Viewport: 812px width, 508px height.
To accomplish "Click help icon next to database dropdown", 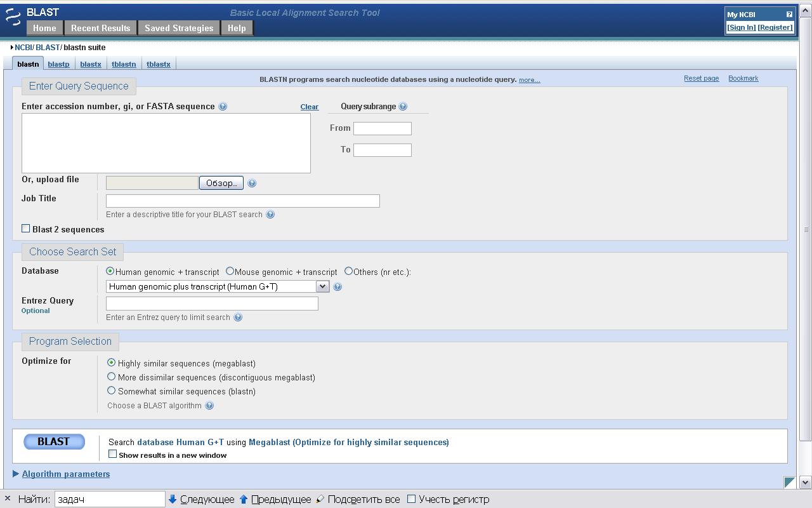I will (x=337, y=287).
